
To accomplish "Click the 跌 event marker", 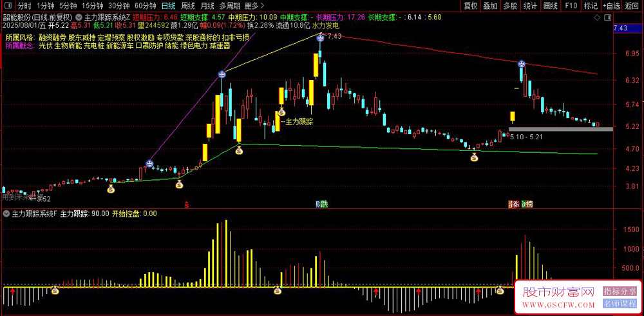I will tap(325, 204).
